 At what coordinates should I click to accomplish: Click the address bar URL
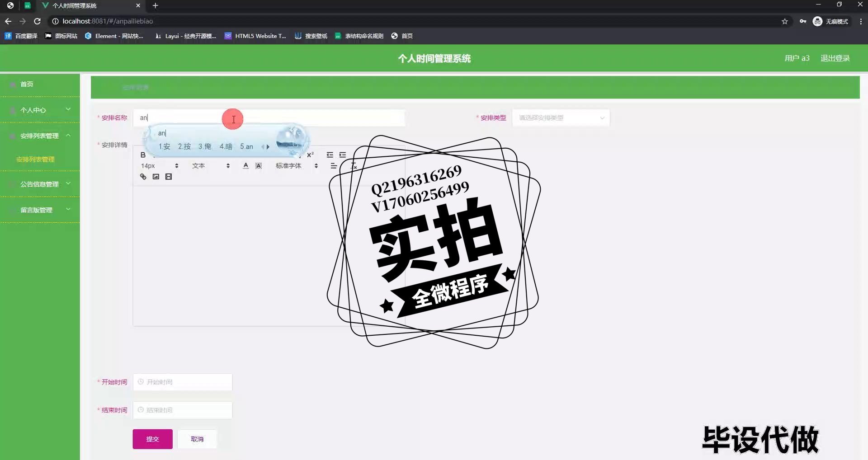tap(108, 21)
